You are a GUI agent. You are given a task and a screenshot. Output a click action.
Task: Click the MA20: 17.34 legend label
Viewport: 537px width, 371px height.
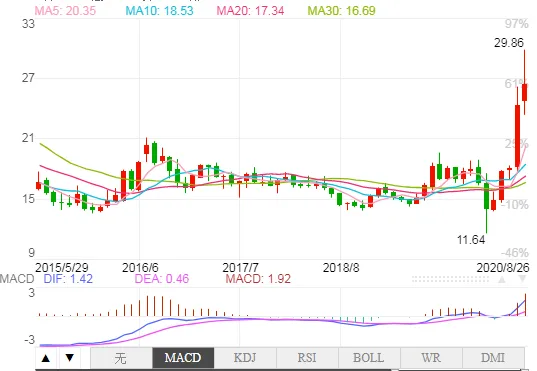[x=250, y=10]
